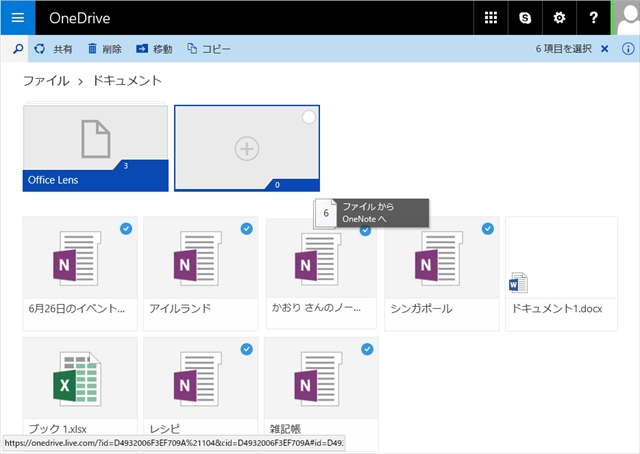Open the かおり さんのノー OneNote icon
This screenshot has height=454, width=640.
[x=318, y=259]
